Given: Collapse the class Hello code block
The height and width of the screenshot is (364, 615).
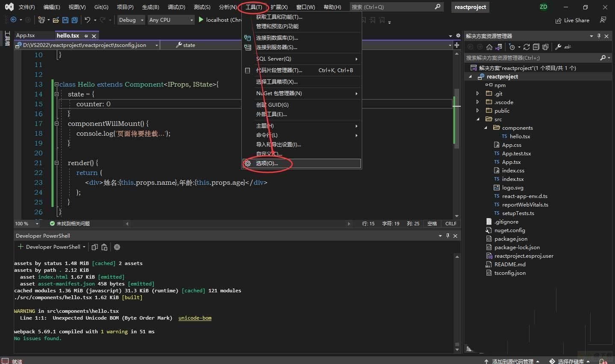Looking at the screenshot, I should point(56,84).
